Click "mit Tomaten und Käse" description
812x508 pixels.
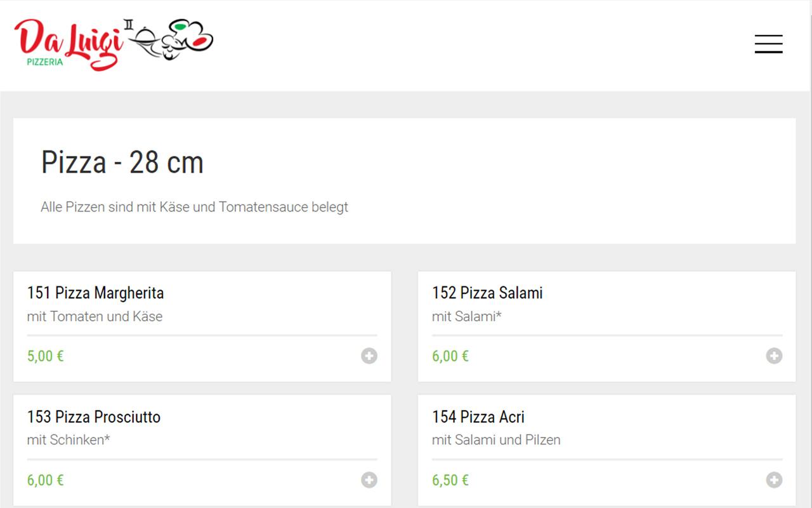pos(95,316)
